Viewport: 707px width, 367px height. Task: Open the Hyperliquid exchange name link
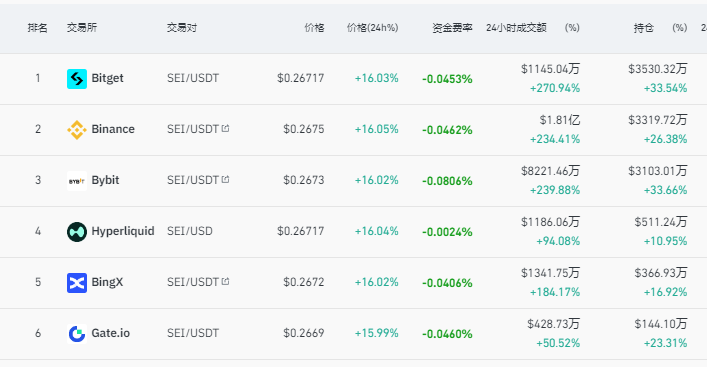tap(123, 231)
